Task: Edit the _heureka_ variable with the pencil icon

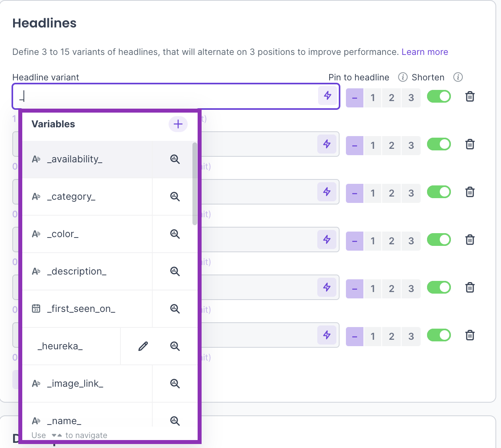Action: tap(143, 346)
